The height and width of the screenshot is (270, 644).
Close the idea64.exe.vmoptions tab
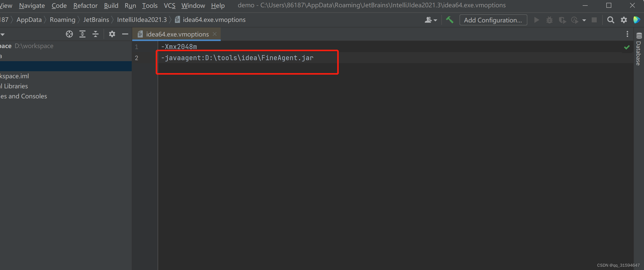click(215, 34)
